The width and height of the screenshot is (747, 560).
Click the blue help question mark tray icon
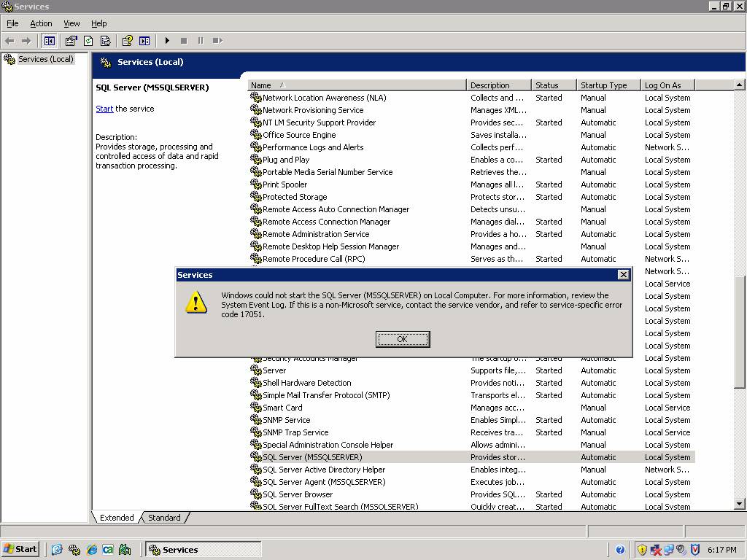(620, 550)
